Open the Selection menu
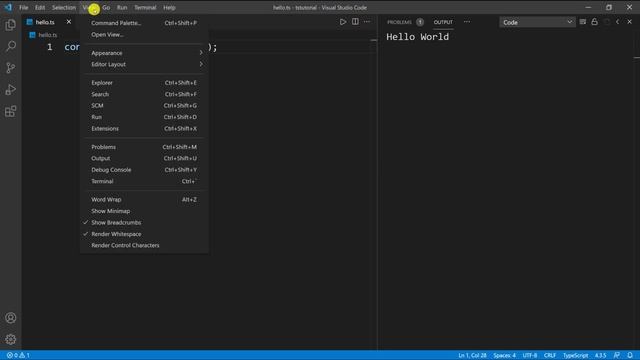 64,7
